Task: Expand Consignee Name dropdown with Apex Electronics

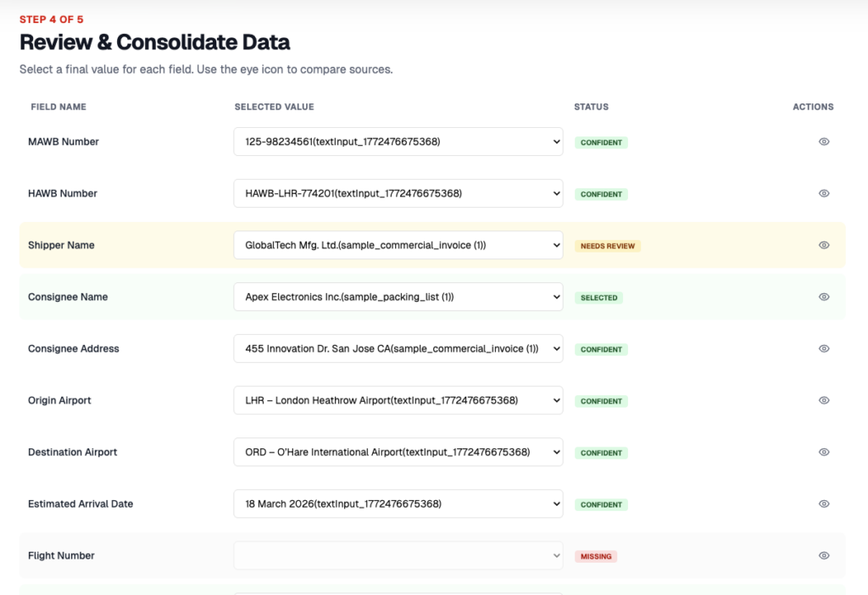Action: point(398,297)
